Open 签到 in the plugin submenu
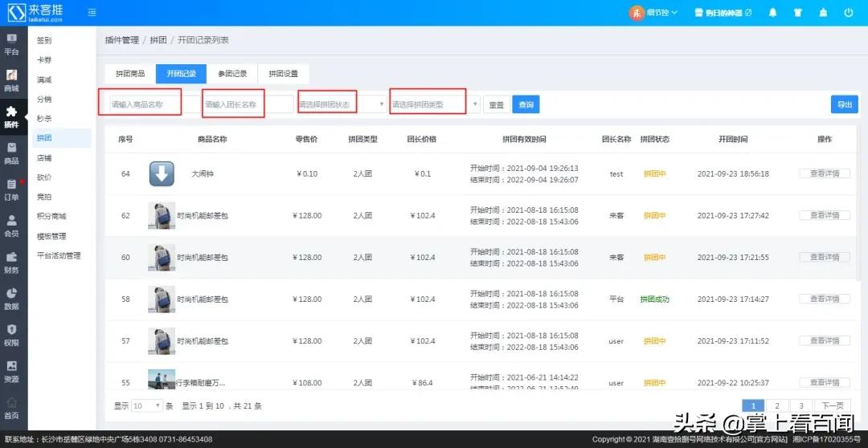868x448 pixels. [44, 40]
